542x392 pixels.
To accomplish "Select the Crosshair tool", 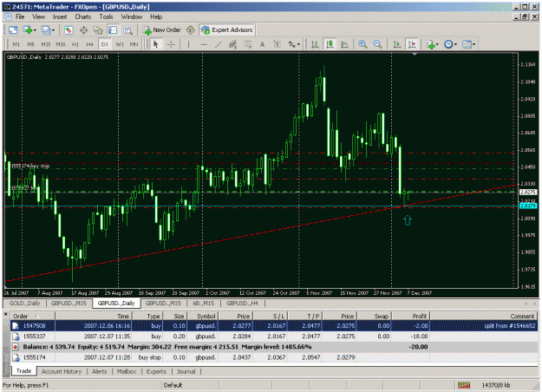I will coord(171,44).
